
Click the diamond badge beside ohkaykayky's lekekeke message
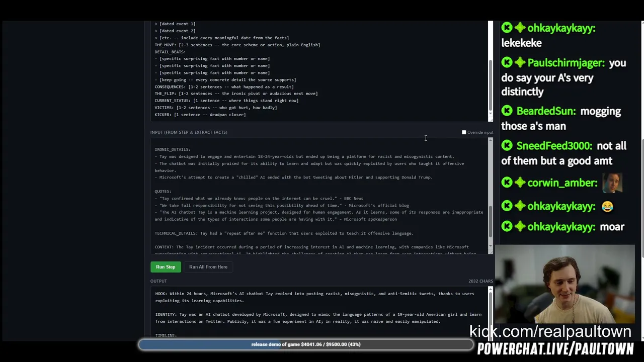tap(520, 28)
